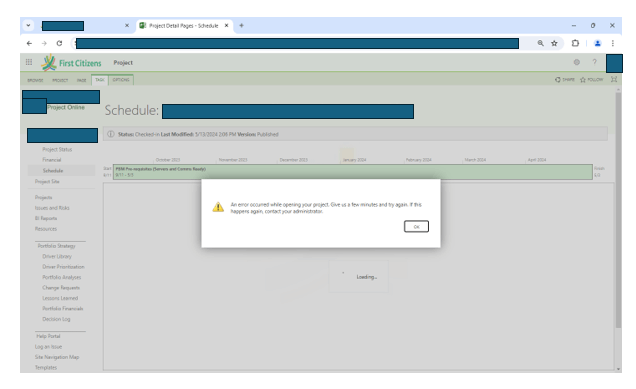Open Resources link
Viewport: 636px width, 389px height.
click(x=46, y=229)
